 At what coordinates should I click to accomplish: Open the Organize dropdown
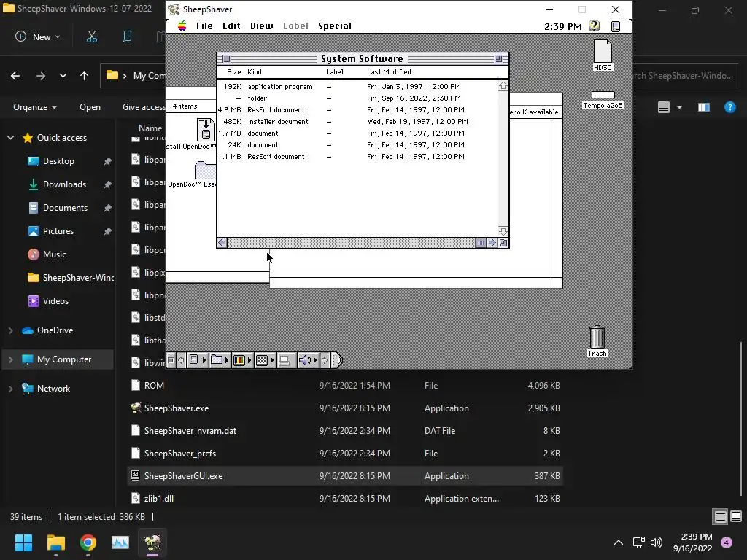pos(35,107)
